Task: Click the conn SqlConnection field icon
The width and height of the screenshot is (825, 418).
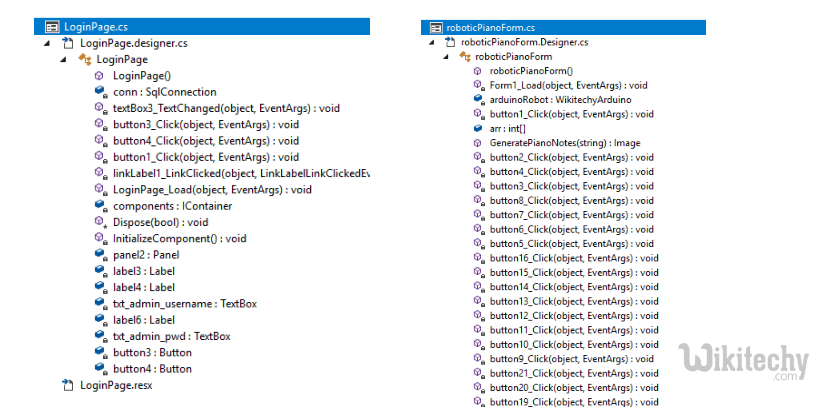Action: [x=100, y=92]
